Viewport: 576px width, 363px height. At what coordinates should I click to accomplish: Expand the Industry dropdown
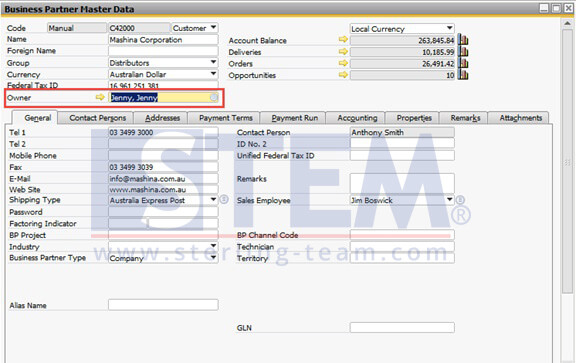pos(213,245)
